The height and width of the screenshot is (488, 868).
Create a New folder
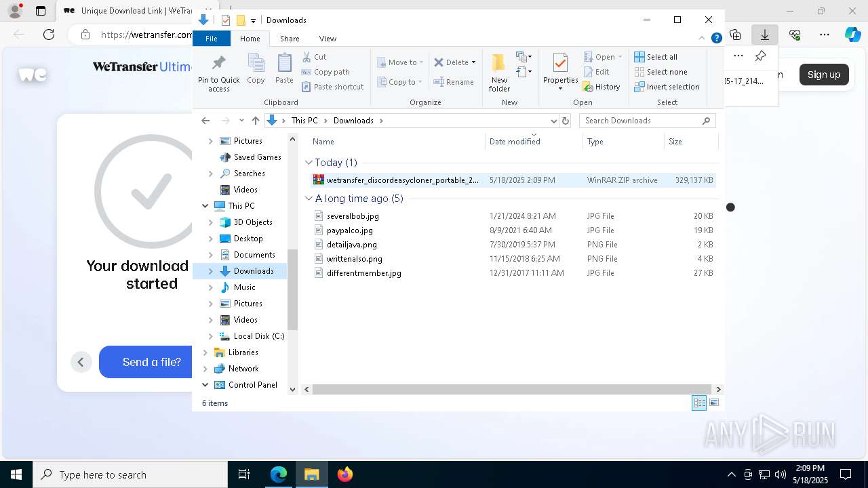(x=499, y=73)
